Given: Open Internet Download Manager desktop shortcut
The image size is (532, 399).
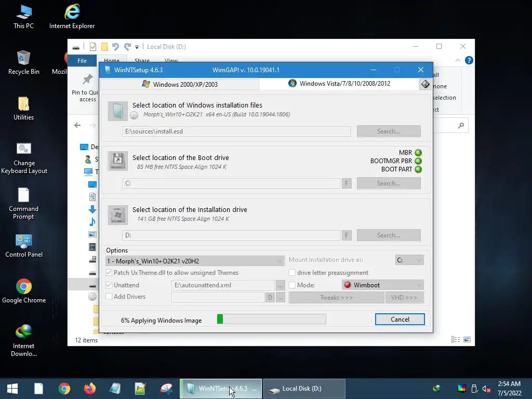Looking at the screenshot, I should pyautogui.click(x=23, y=341).
